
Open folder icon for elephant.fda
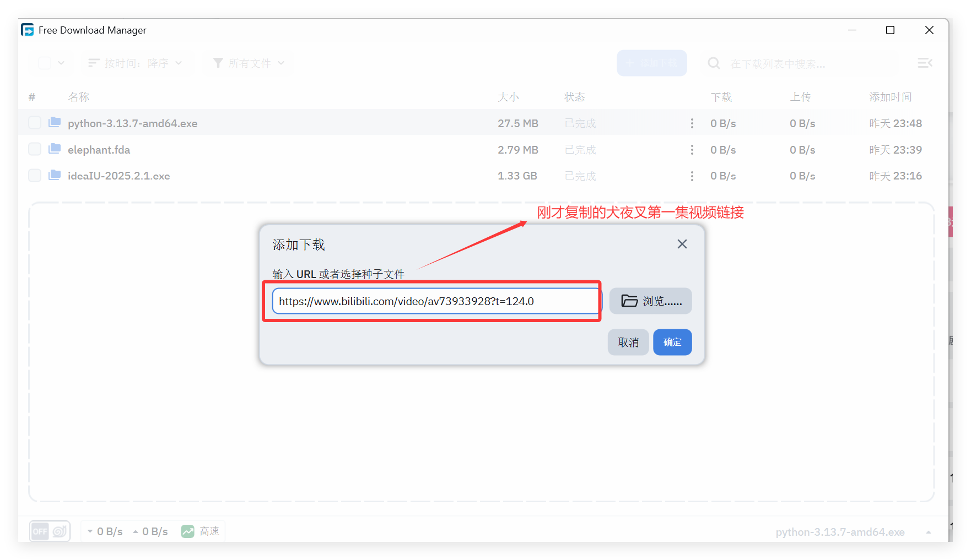click(55, 149)
